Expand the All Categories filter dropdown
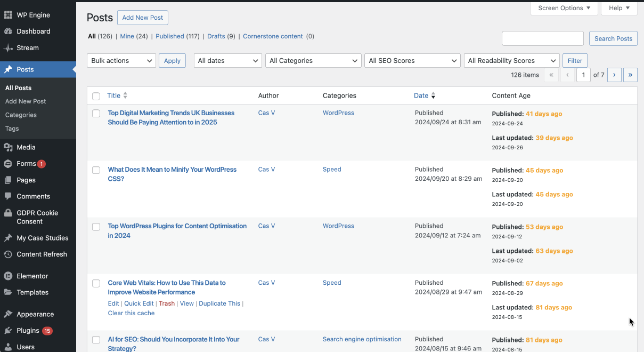 coord(313,61)
